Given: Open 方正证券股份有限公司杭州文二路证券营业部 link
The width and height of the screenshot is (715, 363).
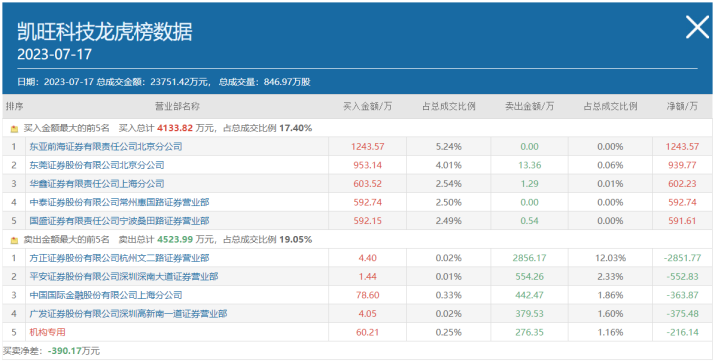Looking at the screenshot, I should pyautogui.click(x=119, y=258).
